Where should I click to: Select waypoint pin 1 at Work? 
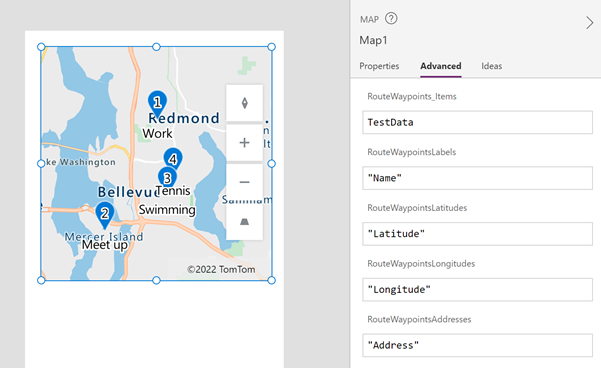coord(157,104)
